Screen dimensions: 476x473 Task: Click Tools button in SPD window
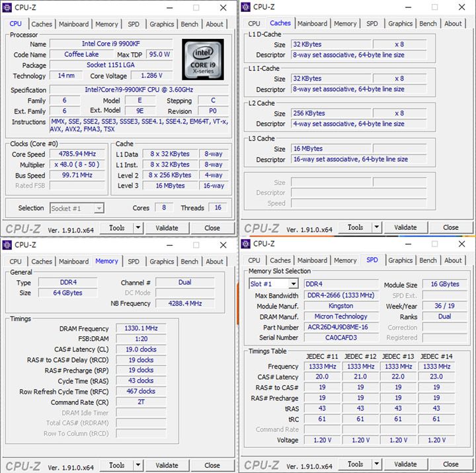point(356,464)
